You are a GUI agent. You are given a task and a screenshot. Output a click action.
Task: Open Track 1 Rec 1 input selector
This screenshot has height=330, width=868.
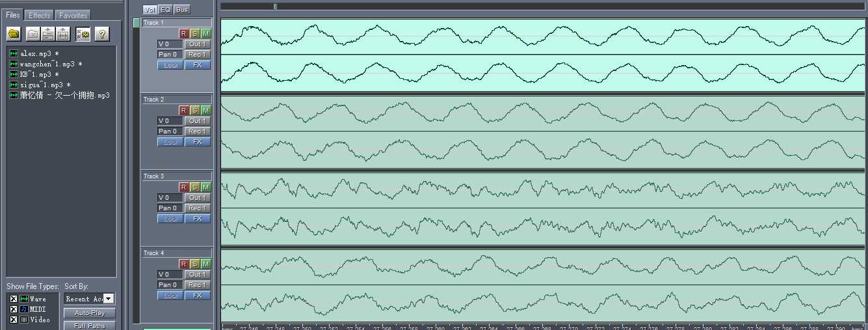coord(198,54)
